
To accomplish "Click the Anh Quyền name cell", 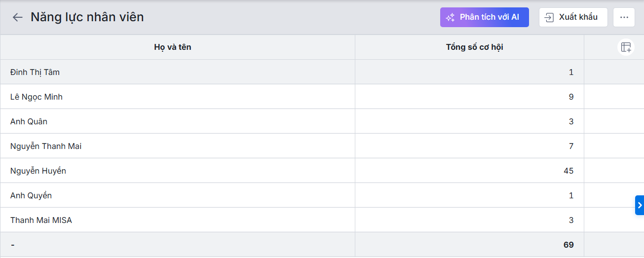I will click(x=31, y=195).
